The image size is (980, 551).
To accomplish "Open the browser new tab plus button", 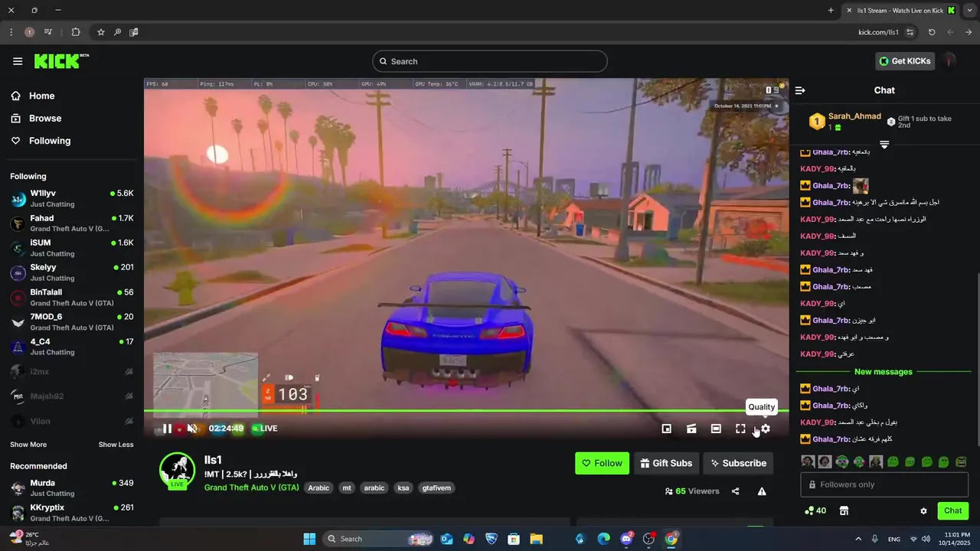I will tap(831, 11).
